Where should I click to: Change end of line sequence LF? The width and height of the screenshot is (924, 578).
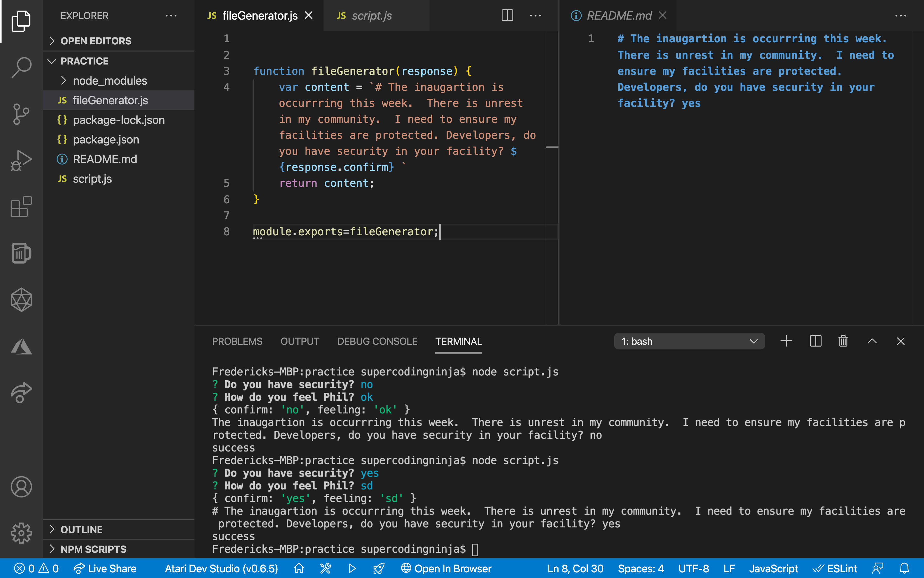729,568
